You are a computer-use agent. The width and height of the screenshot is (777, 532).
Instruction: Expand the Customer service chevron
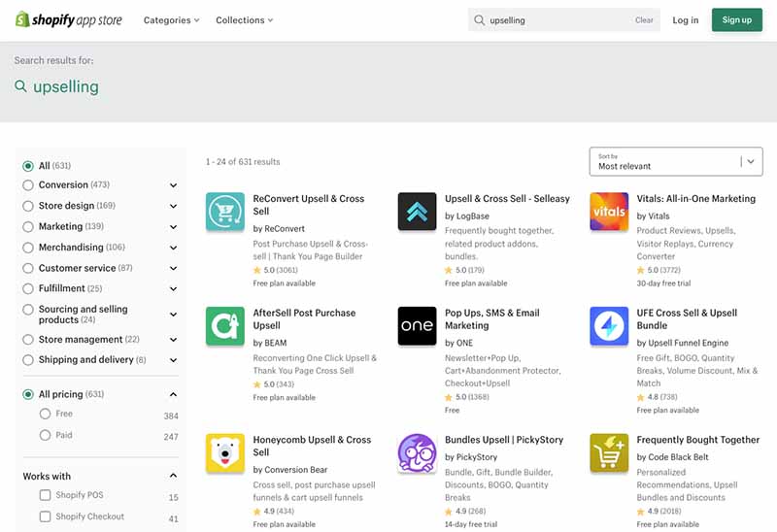(174, 269)
